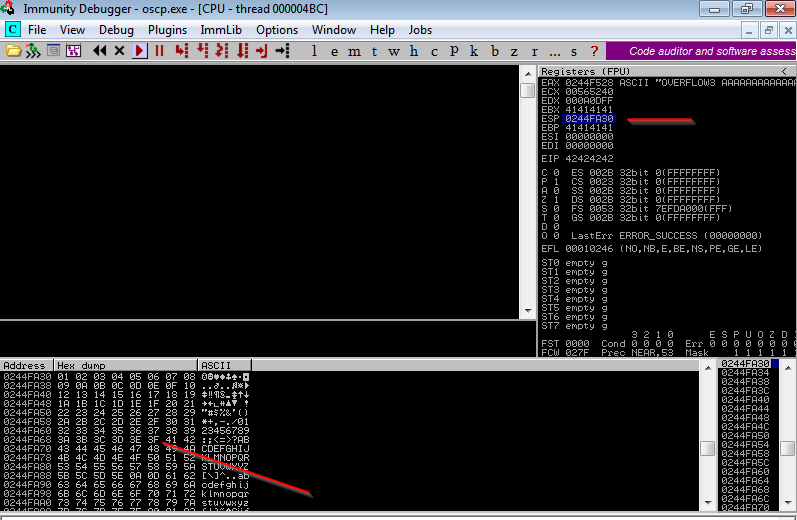The width and height of the screenshot is (797, 520).
Task: Click the up arrow of the stack scrollbar
Action: click(x=788, y=367)
